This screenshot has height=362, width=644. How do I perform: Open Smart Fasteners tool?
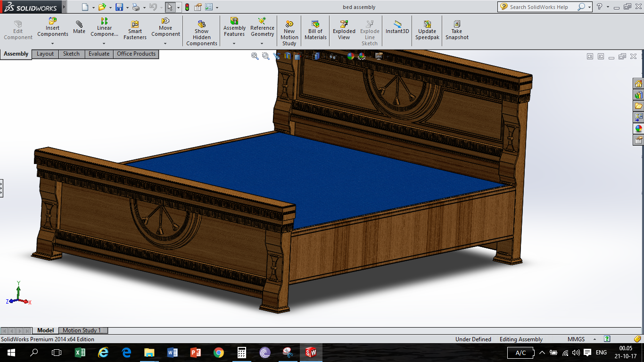(135, 31)
